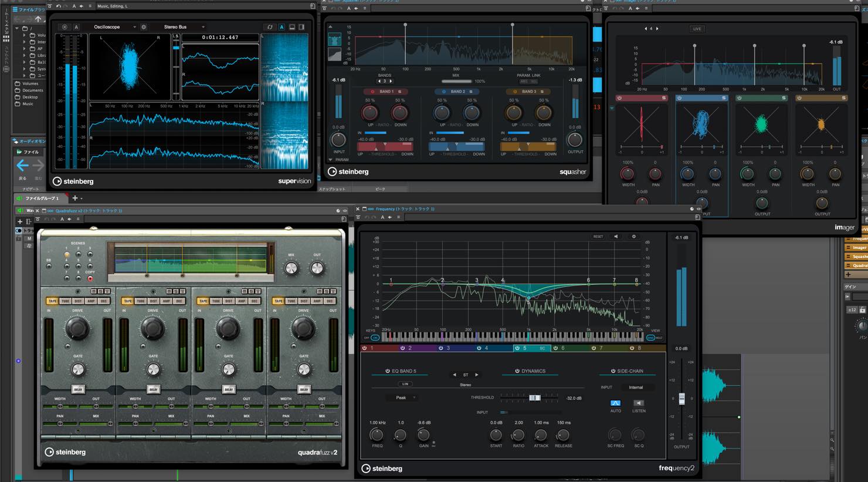
Task: Click Frequency2 RESET button
Action: pyautogui.click(x=598, y=237)
